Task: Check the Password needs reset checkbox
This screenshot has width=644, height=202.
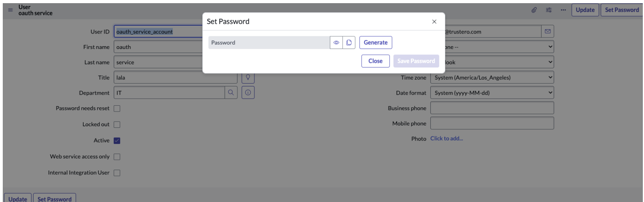Action: pos(117,108)
